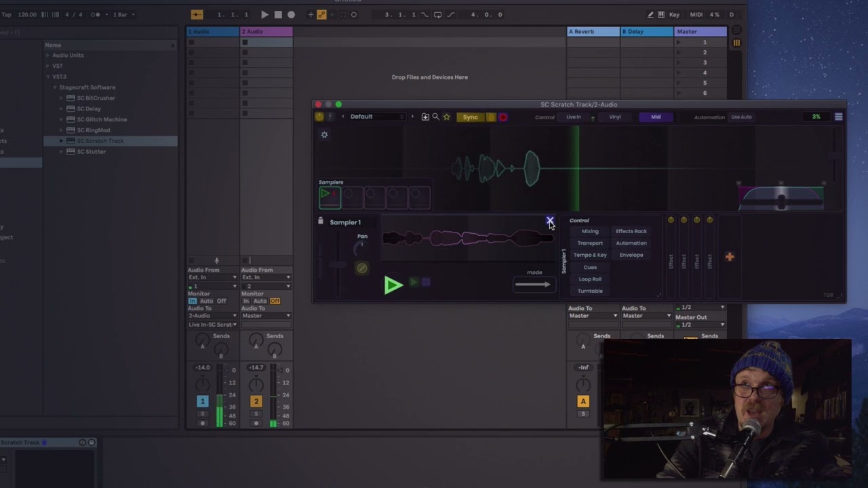Click the small dark green play button in Sampler 1
868x488 pixels.
pyautogui.click(x=413, y=282)
